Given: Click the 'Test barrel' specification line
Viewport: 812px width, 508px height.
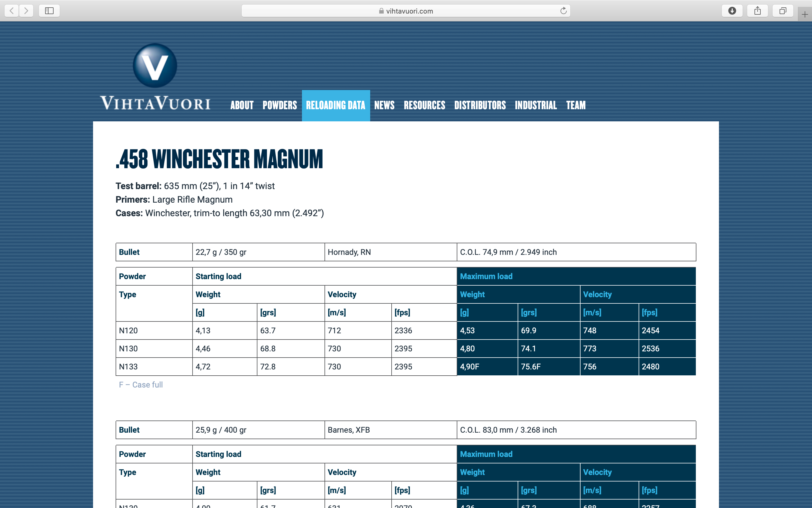Looking at the screenshot, I should [195, 186].
